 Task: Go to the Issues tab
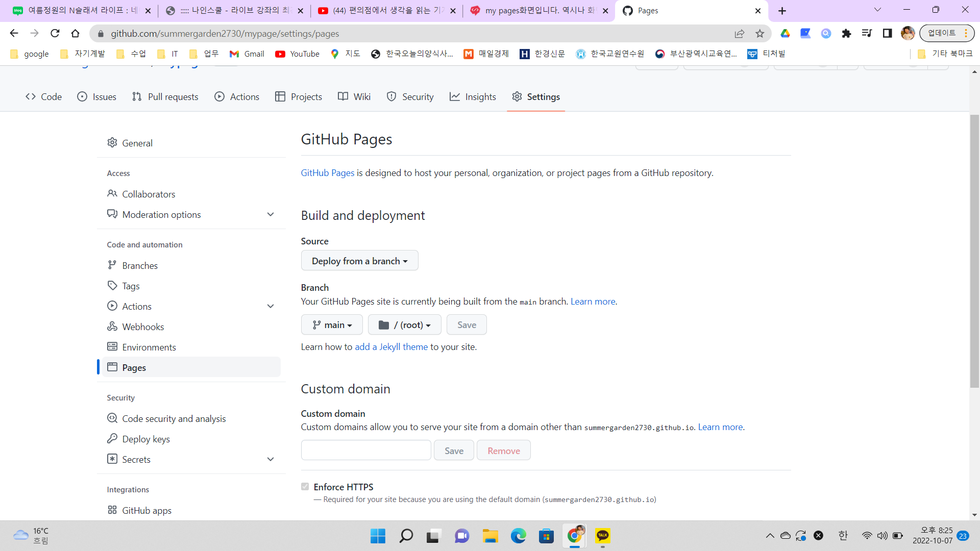96,97
